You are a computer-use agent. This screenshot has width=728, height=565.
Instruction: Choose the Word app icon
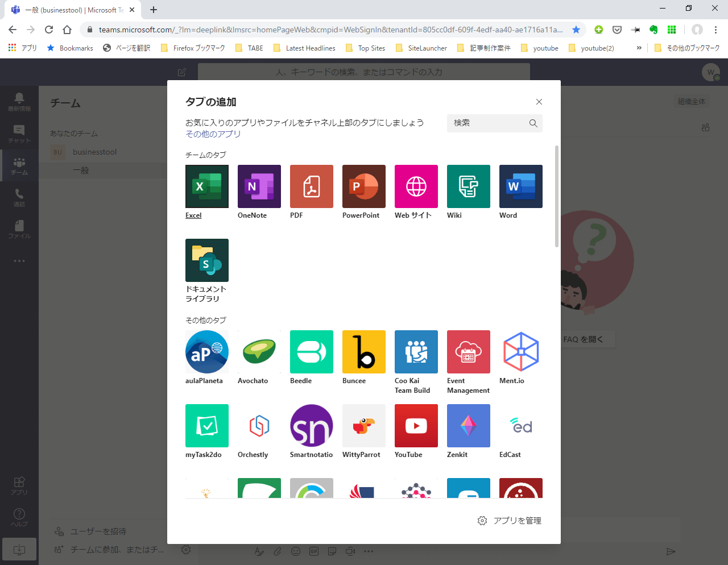(521, 186)
